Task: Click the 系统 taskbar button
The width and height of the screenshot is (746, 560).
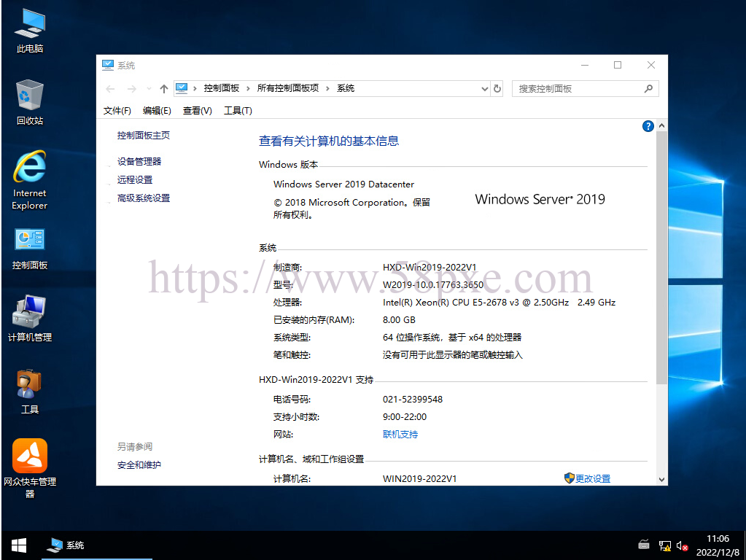Action: [x=96, y=545]
